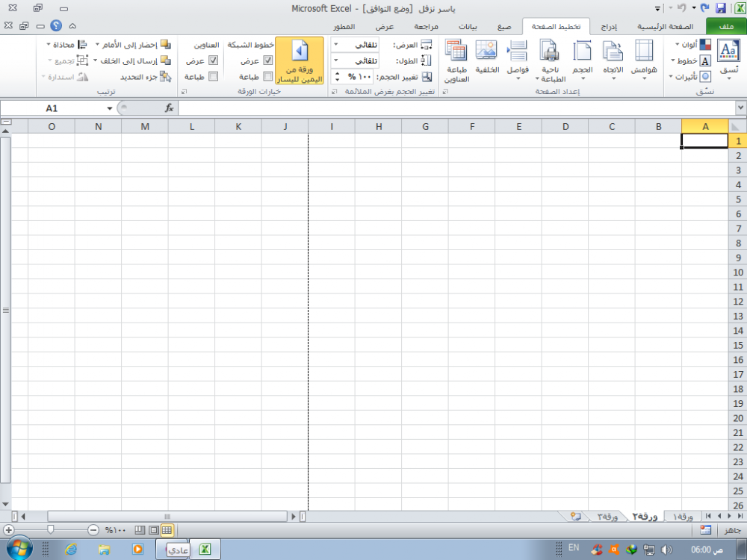The height and width of the screenshot is (560, 747).
Task: Click the Rotate (استدارة) icon
Action: click(x=82, y=77)
